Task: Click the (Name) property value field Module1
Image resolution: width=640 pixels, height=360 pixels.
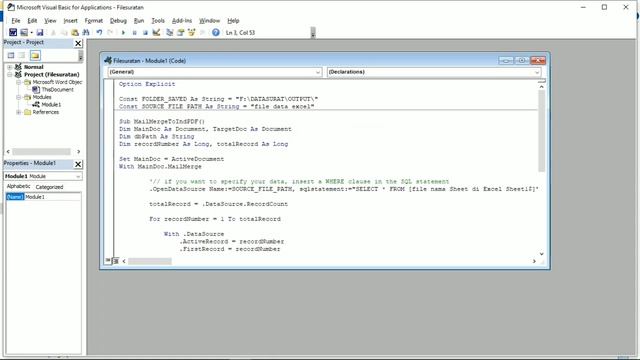Action: (x=53, y=197)
